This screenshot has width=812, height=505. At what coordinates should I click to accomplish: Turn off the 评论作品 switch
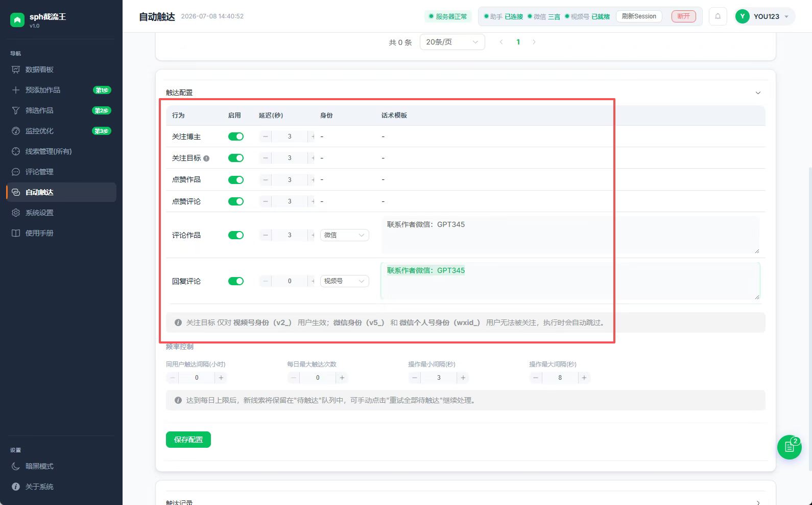[236, 235]
